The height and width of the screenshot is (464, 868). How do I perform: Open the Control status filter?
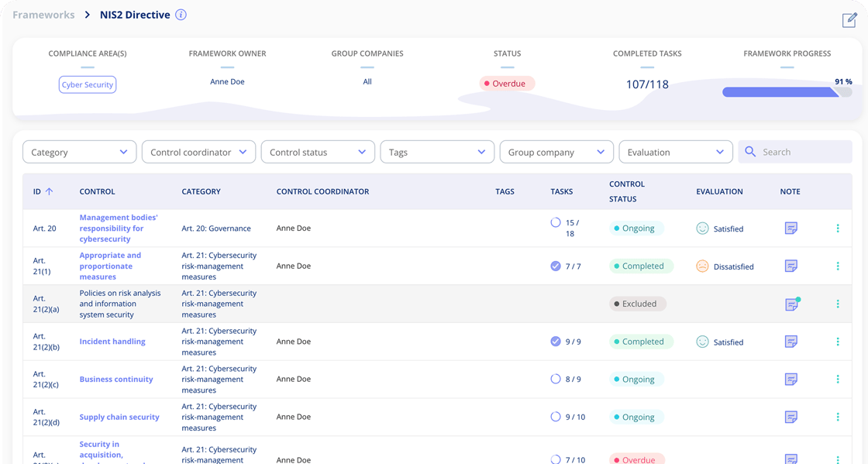[x=318, y=152]
